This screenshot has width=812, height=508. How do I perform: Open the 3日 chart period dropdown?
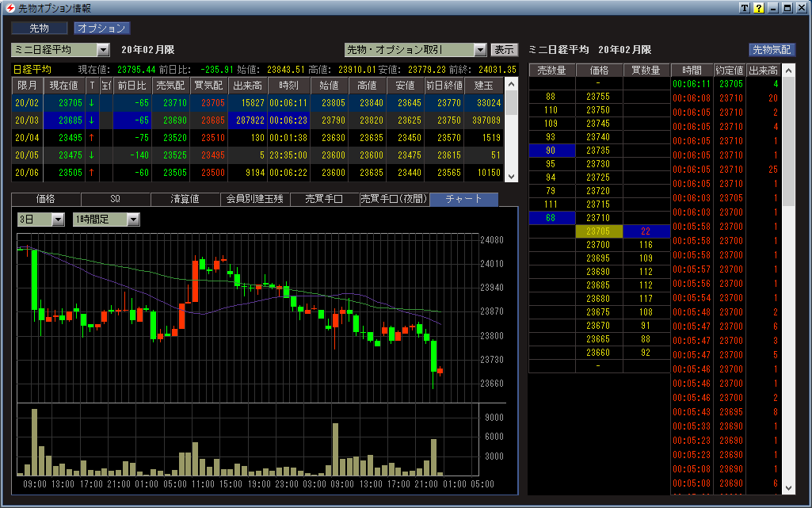point(58,220)
